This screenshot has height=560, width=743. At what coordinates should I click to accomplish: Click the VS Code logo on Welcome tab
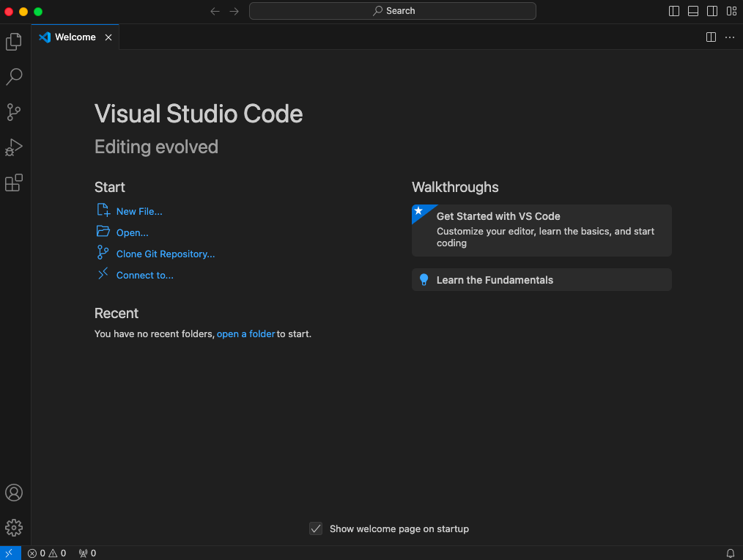click(45, 37)
